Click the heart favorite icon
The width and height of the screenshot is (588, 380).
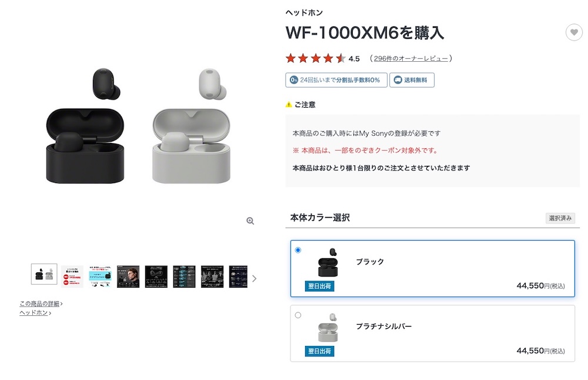pyautogui.click(x=574, y=32)
